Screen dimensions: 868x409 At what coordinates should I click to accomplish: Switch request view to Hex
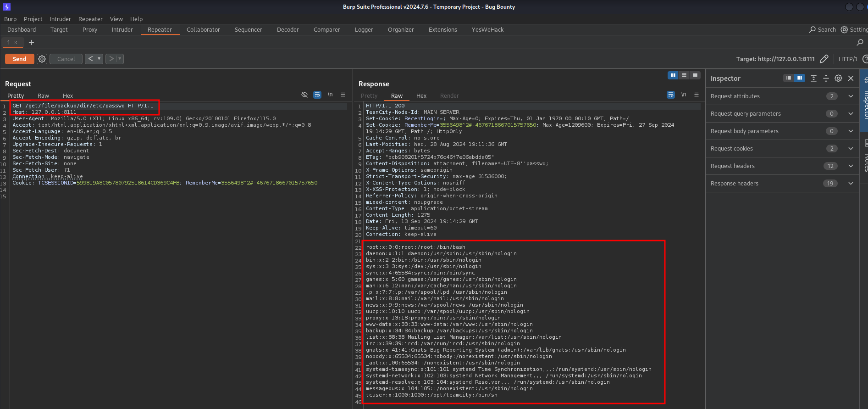click(x=68, y=95)
